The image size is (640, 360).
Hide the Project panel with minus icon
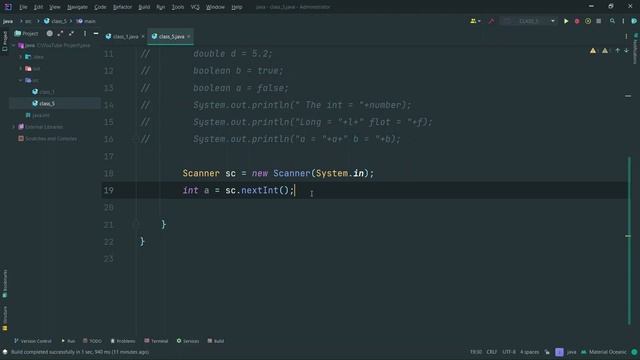click(96, 33)
